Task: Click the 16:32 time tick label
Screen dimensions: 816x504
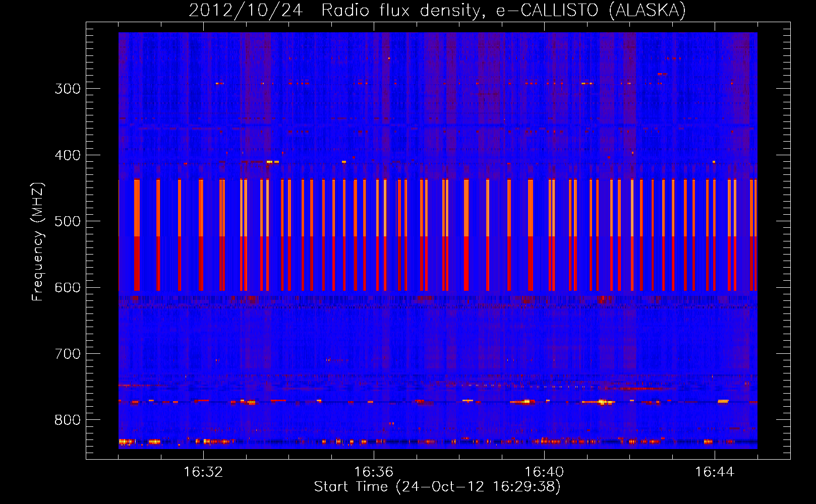Action: point(203,472)
